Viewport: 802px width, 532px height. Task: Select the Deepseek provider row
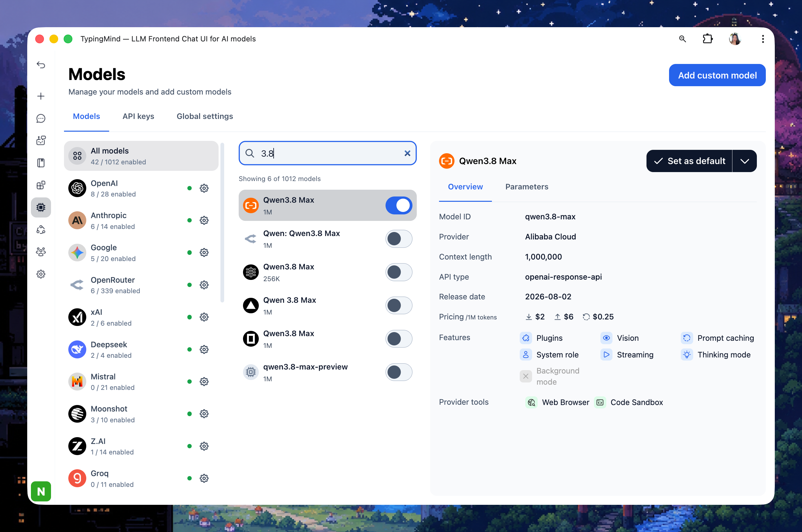pyautogui.click(x=141, y=349)
